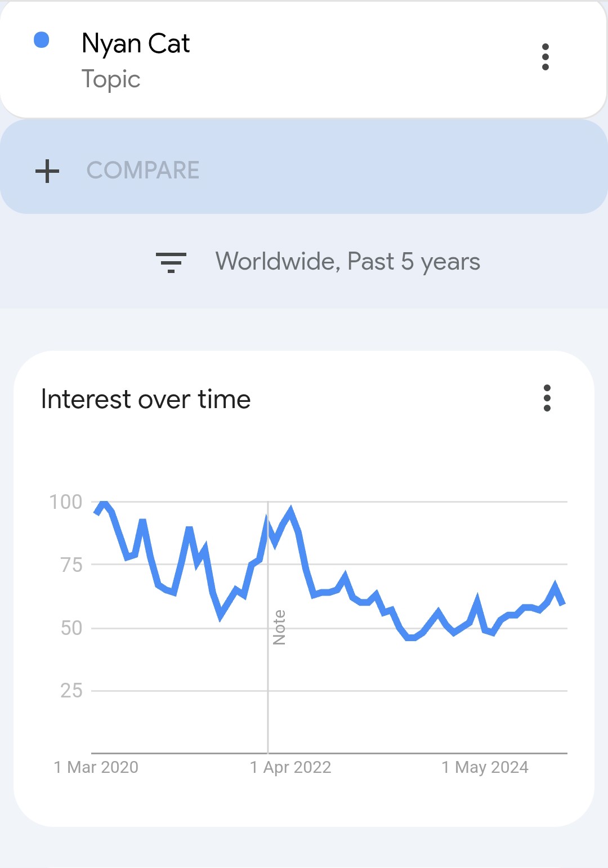
Task: Open the Worldwide, Past 5 years filter
Action: point(347,262)
